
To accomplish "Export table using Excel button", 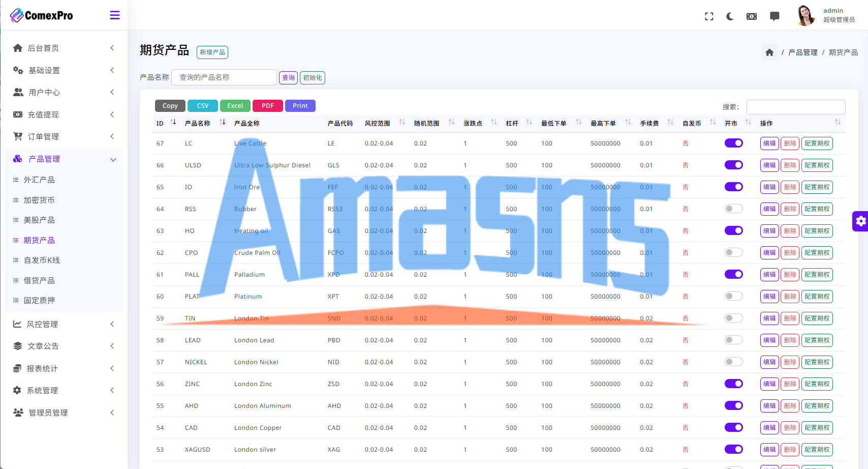I will tap(235, 106).
